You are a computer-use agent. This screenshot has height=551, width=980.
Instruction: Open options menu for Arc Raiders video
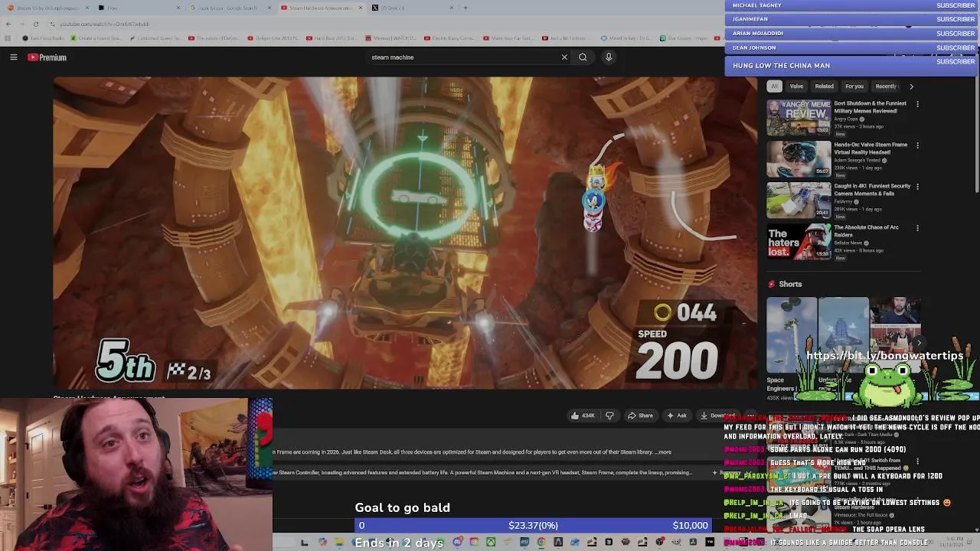click(x=917, y=228)
